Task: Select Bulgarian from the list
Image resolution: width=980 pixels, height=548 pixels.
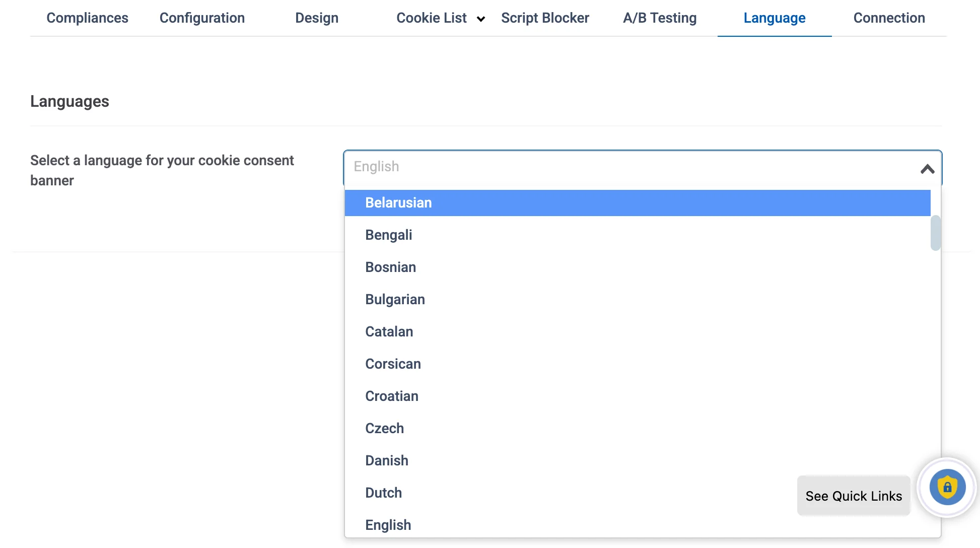Action: coord(638,300)
